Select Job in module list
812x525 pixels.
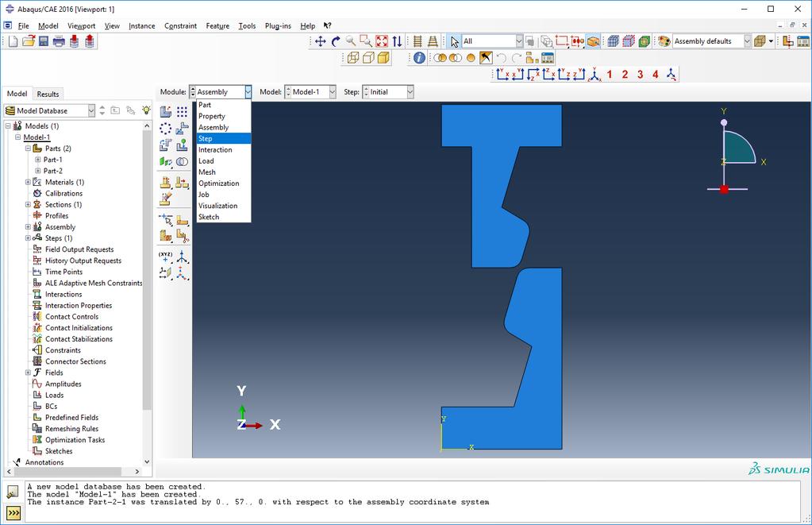(x=224, y=195)
